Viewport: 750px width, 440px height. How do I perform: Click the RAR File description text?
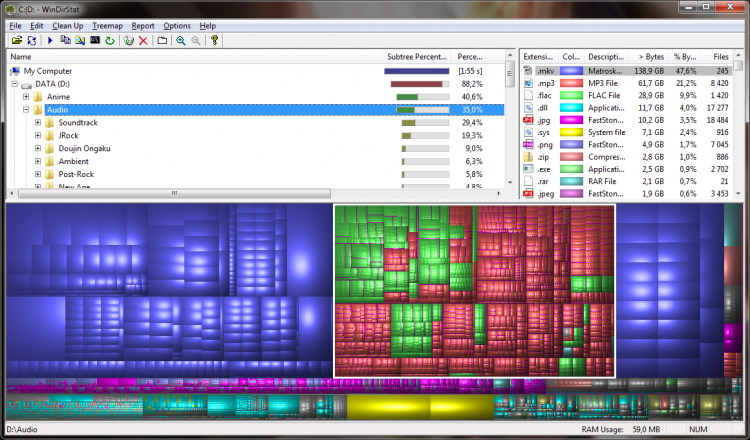(x=602, y=181)
